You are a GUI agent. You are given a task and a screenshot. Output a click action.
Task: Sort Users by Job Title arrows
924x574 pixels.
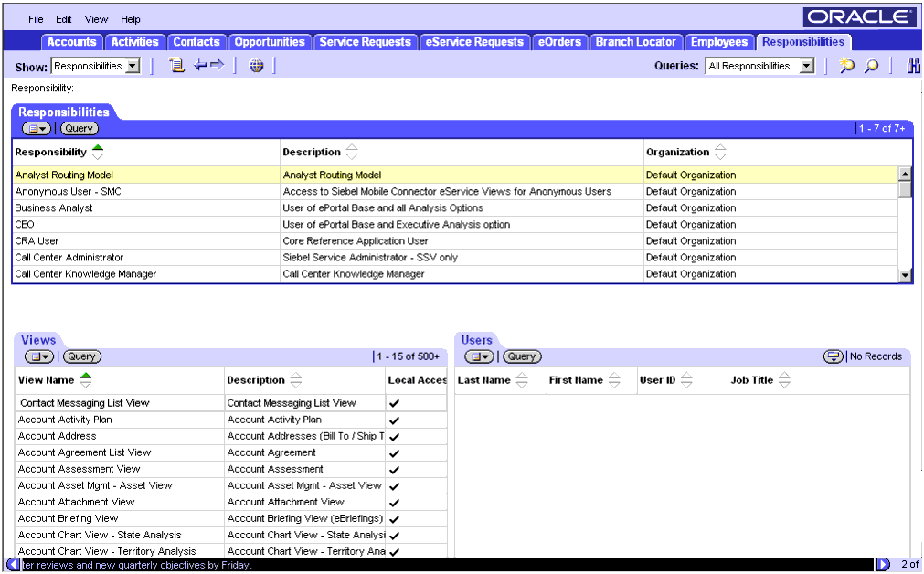[x=784, y=380]
